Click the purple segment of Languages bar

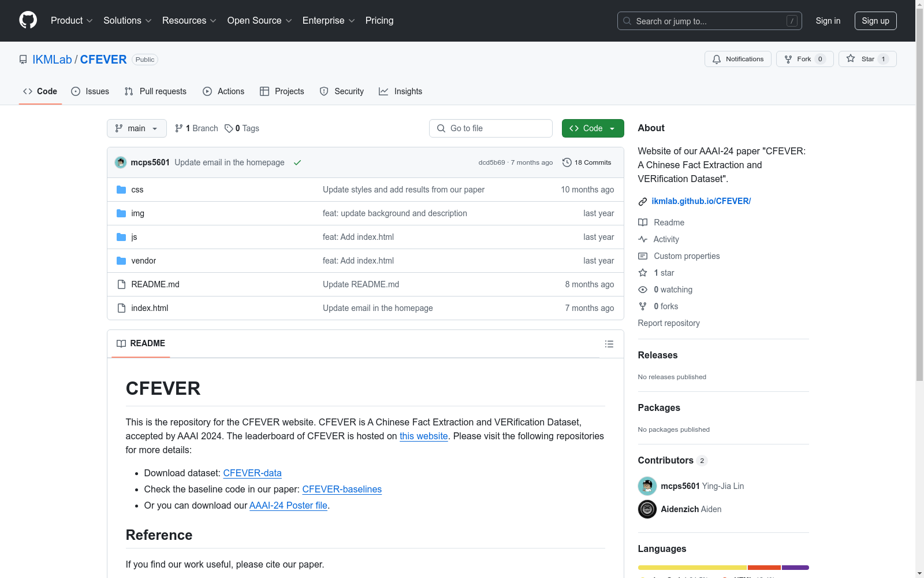(x=795, y=568)
